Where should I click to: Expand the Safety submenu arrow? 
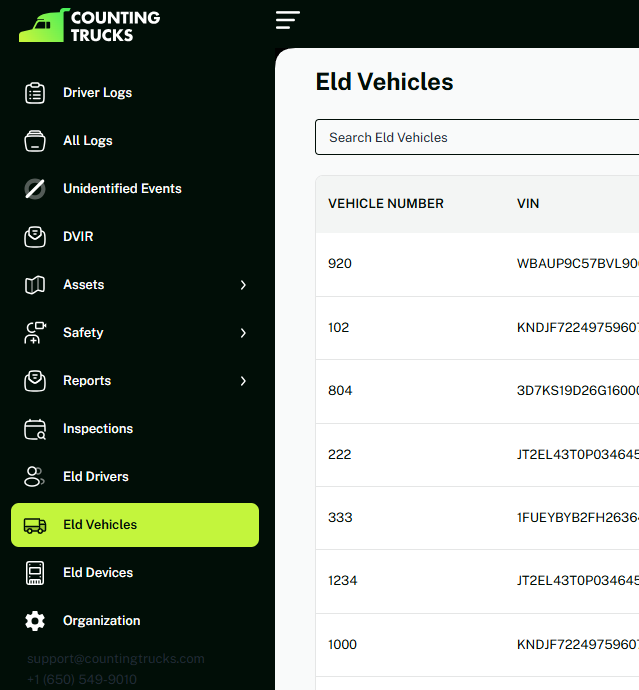(243, 333)
